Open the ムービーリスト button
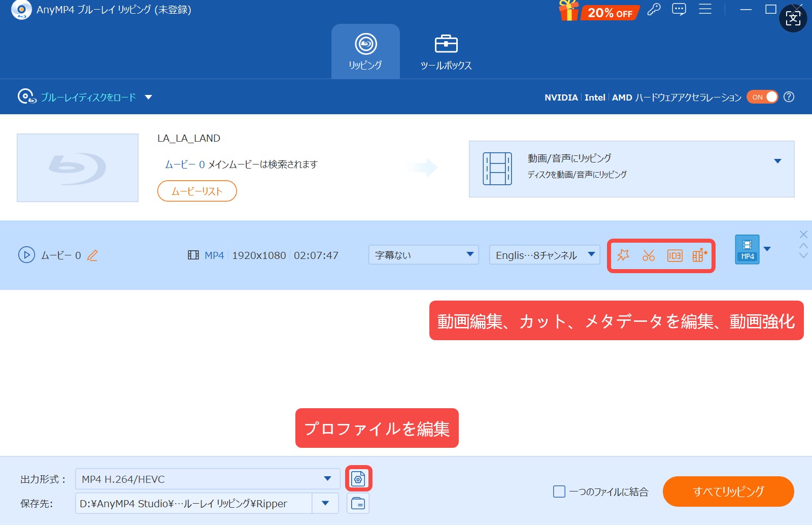812x525 pixels. [x=197, y=191]
